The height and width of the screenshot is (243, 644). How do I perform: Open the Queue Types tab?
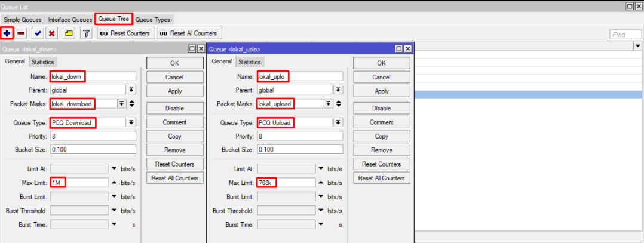pos(152,20)
